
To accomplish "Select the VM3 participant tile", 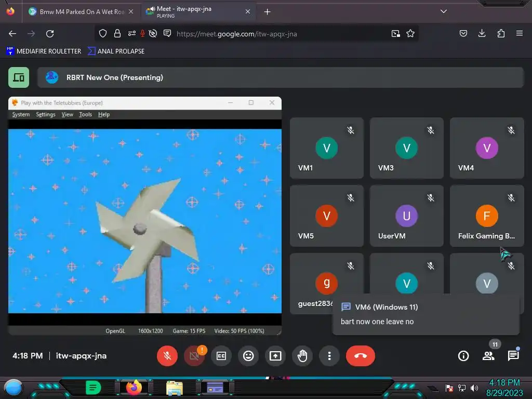I will [406, 148].
